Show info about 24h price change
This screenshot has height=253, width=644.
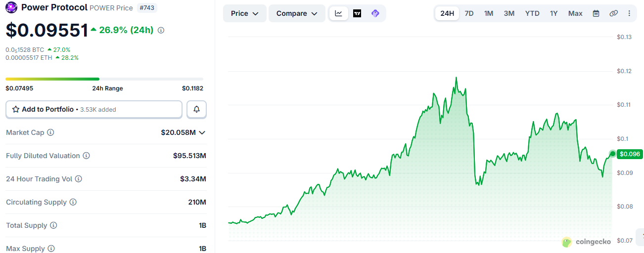[161, 30]
